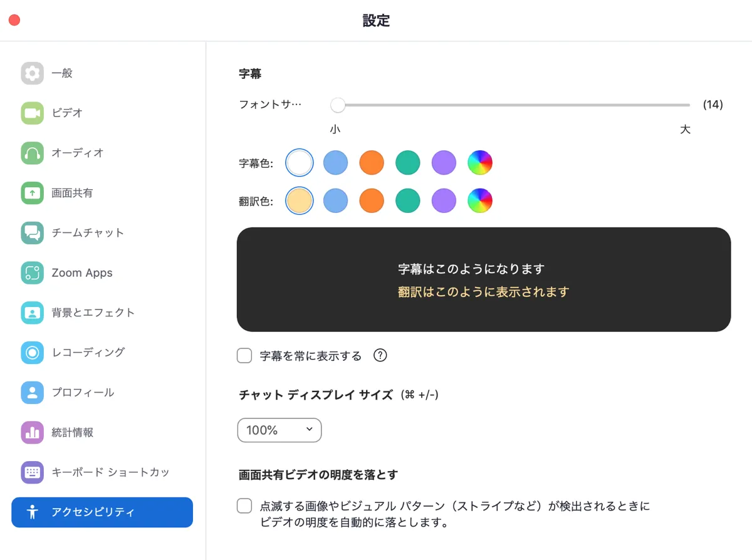Open the Screen Share (画面共有) icon
The image size is (752, 560).
(x=32, y=193)
